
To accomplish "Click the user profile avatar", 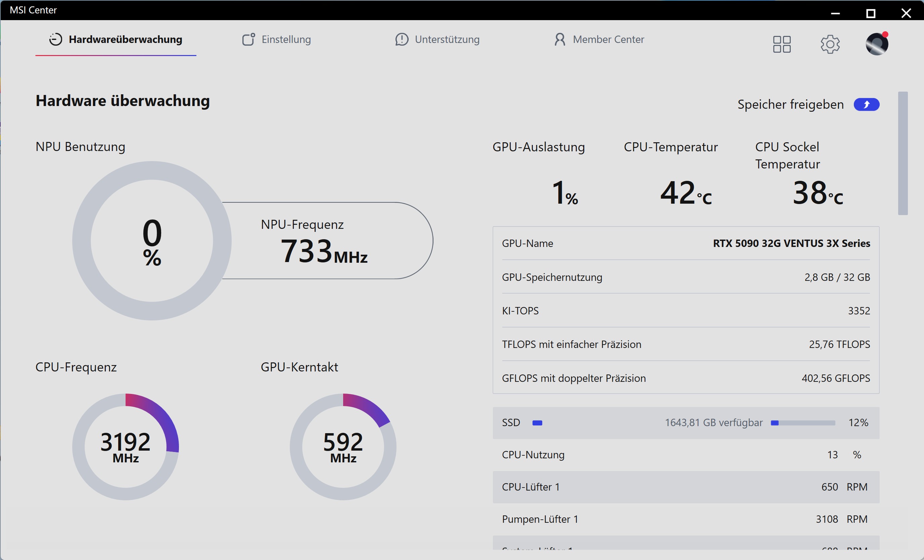I will (877, 44).
